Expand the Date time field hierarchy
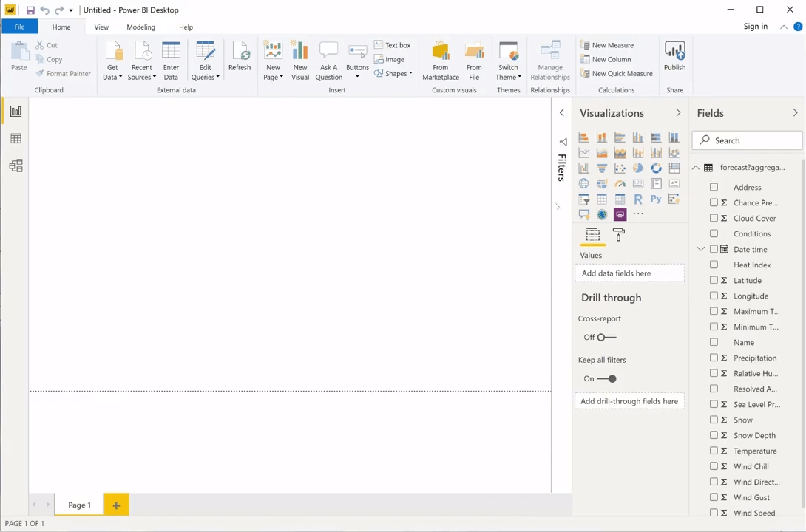Screen dimensions: 806x532 700,250
